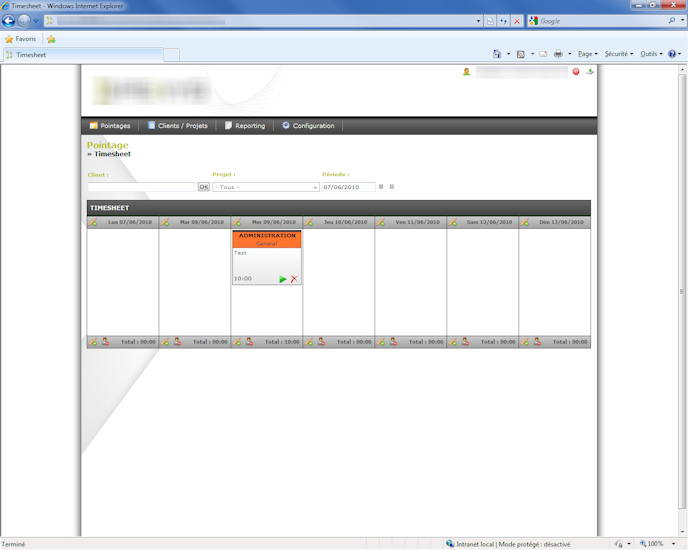The height and width of the screenshot is (550, 688).
Task: Delete the Administration entry with the red X
Action: click(294, 279)
